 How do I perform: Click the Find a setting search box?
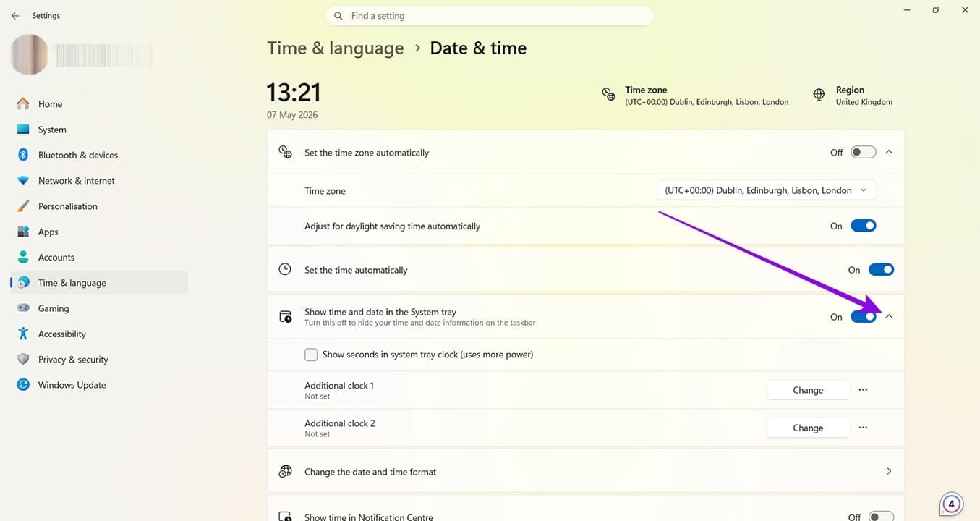(490, 16)
